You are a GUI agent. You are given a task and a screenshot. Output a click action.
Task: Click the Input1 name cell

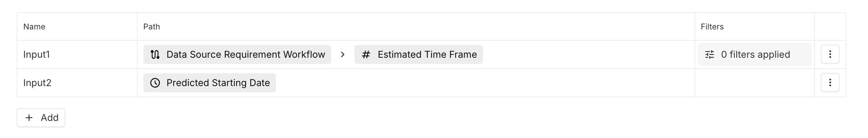pos(77,54)
